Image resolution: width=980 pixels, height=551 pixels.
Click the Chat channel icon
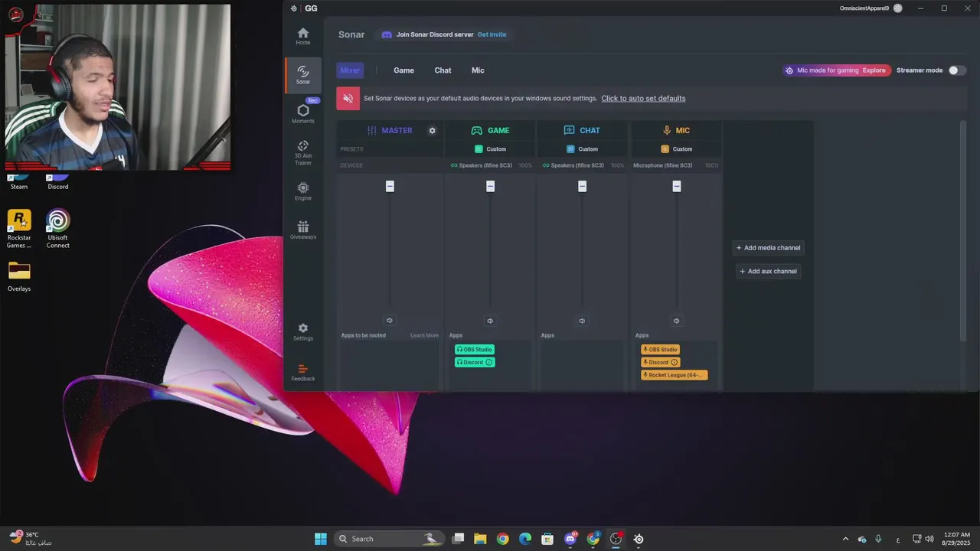point(569,131)
